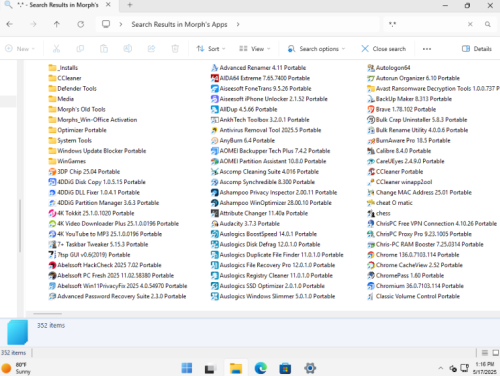Click the horizontal scrollbar thumb
Viewport: 500px width, 376px height.
[x=48, y=314]
